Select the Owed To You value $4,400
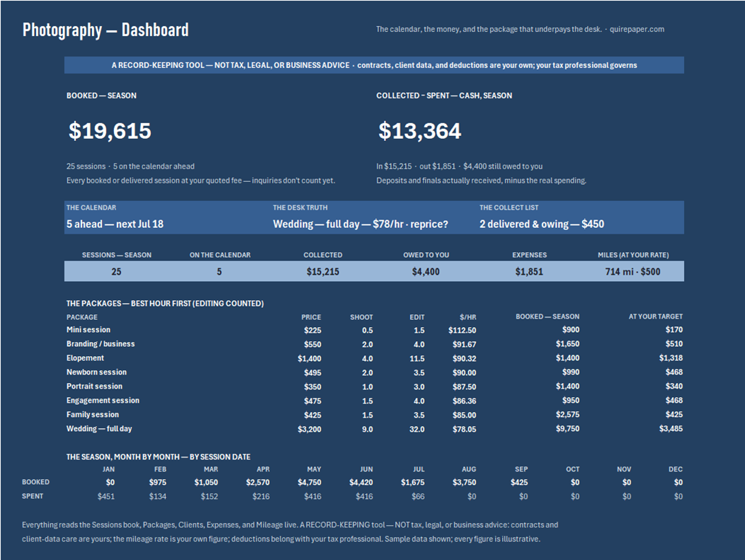The height and width of the screenshot is (560, 745). coord(426,272)
